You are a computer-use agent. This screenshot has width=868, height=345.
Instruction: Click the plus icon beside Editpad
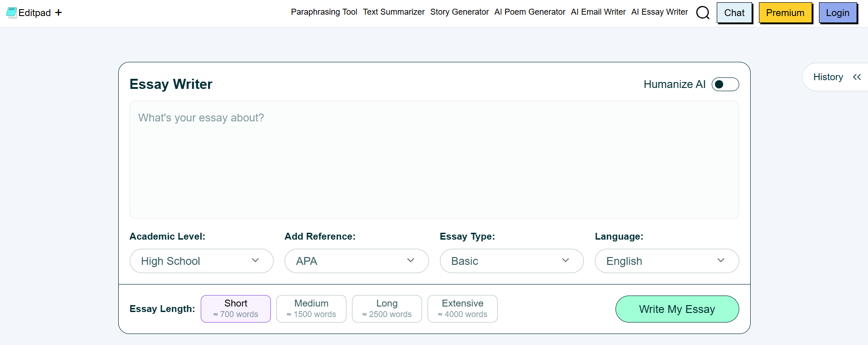[x=58, y=12]
